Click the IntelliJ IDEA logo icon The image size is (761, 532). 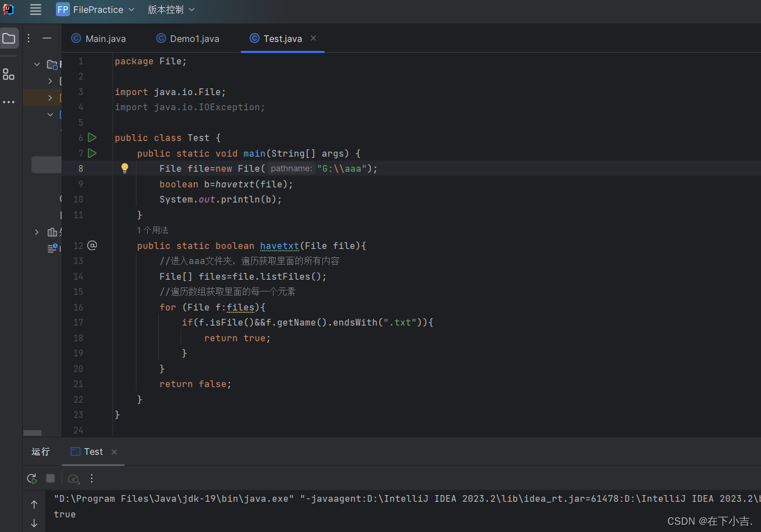click(8, 10)
